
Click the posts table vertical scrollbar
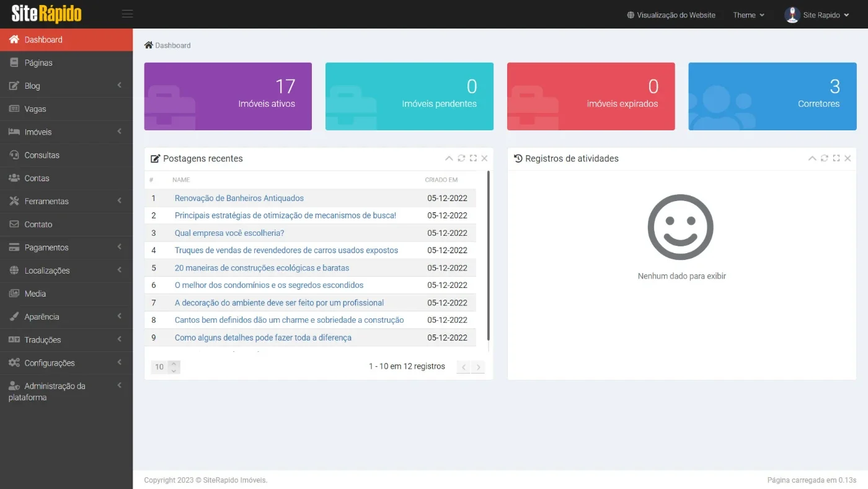coord(489,256)
